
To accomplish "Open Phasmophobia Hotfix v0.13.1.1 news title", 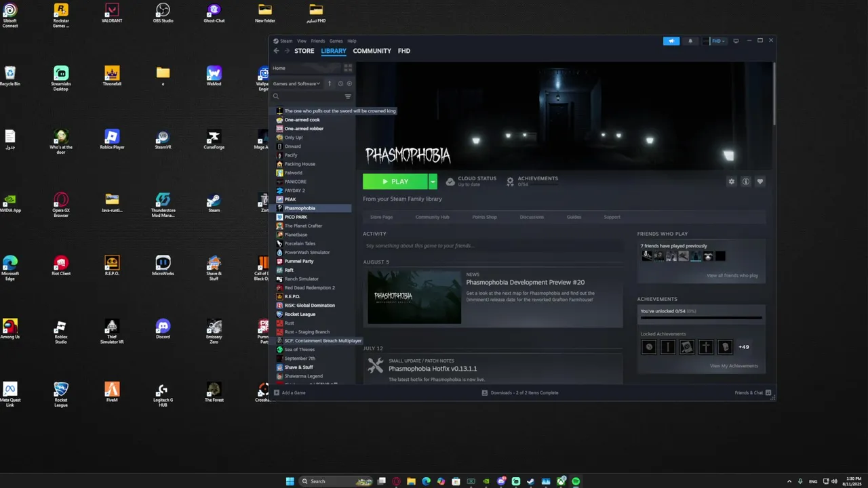I will point(433,369).
